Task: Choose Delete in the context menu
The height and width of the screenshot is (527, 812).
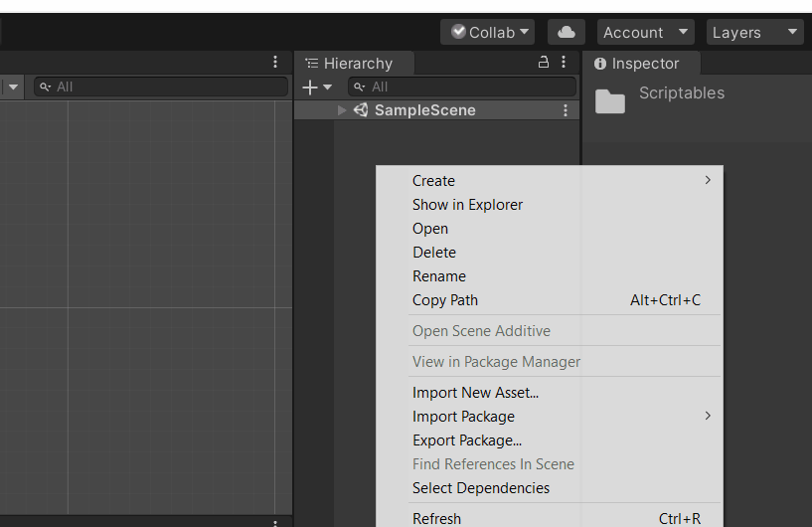Action: pyautogui.click(x=550, y=253)
